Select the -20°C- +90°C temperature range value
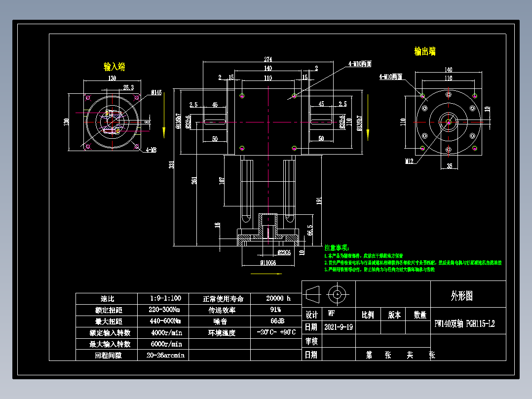 coord(275,333)
